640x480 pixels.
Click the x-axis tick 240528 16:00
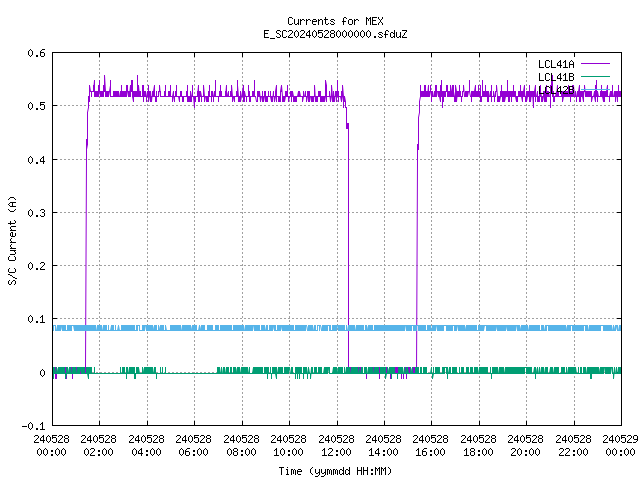tap(430, 445)
